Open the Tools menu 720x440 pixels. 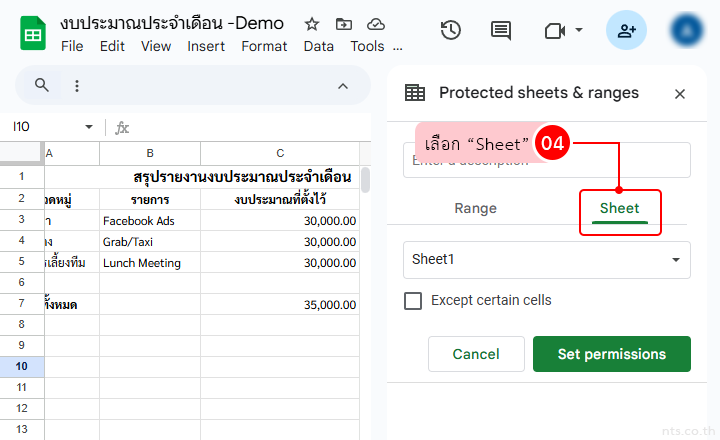[367, 46]
